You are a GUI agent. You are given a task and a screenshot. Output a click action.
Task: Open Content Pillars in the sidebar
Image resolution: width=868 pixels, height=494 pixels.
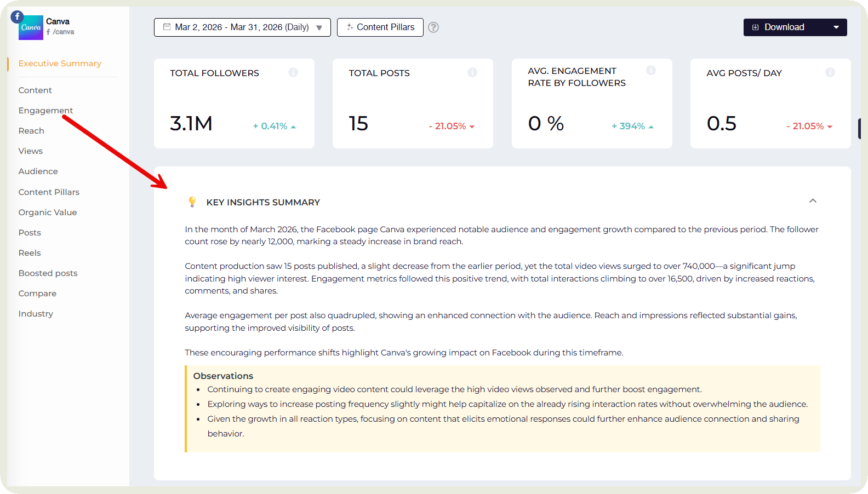point(49,192)
